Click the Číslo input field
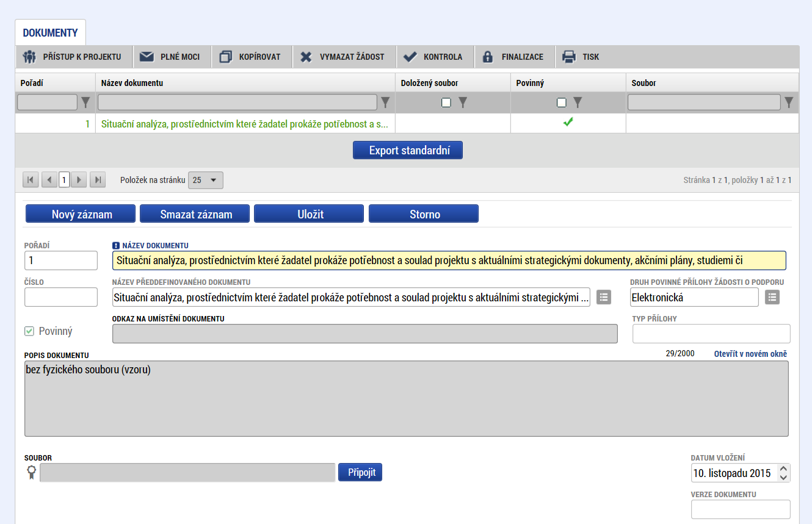The image size is (812, 524). click(61, 297)
